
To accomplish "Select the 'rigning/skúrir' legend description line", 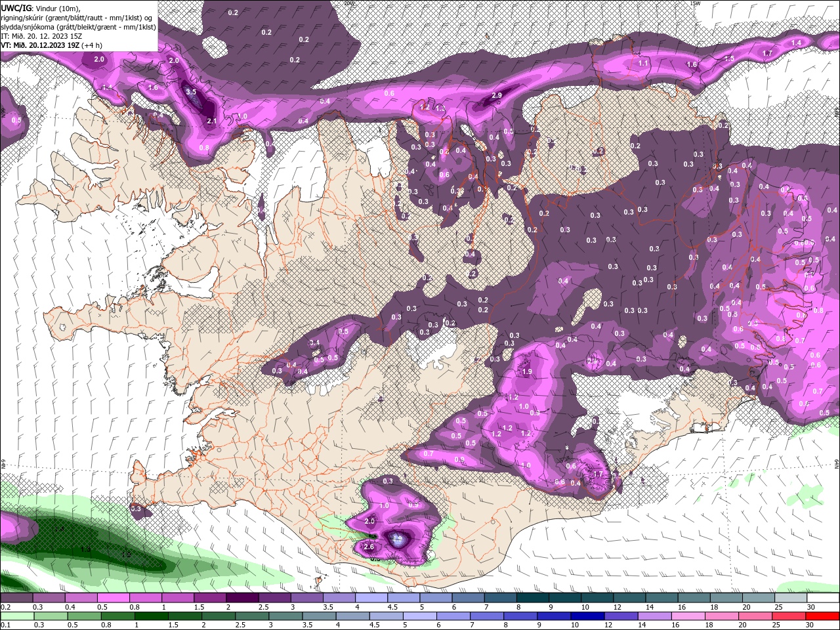I will (x=77, y=17).
